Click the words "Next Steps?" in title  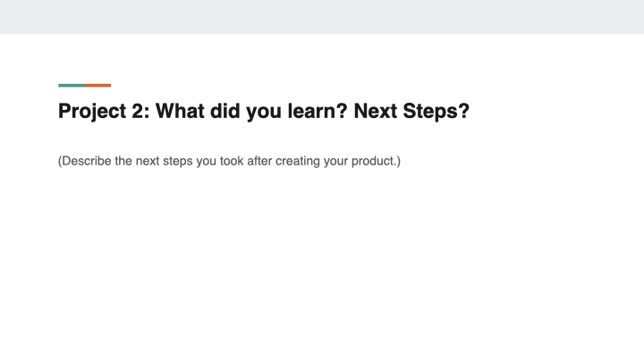(411, 113)
